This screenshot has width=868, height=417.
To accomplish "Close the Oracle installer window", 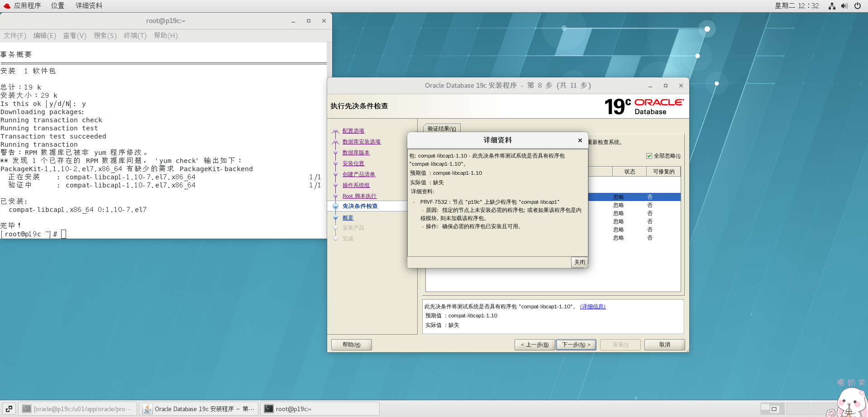I will [681, 86].
